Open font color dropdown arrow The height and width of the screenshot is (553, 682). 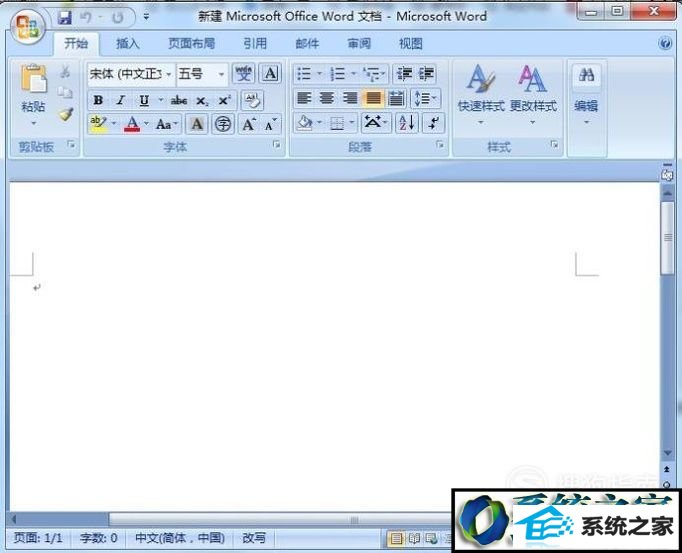[146, 124]
